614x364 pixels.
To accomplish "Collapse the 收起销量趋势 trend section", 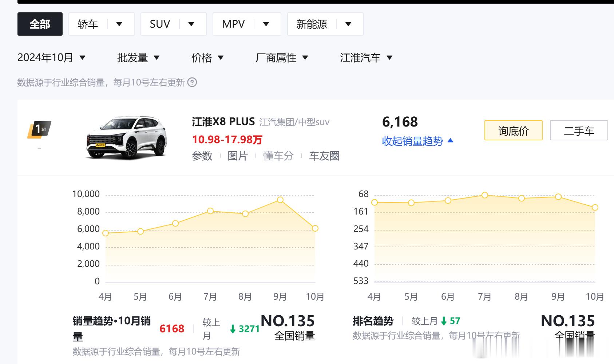I will coord(418,141).
